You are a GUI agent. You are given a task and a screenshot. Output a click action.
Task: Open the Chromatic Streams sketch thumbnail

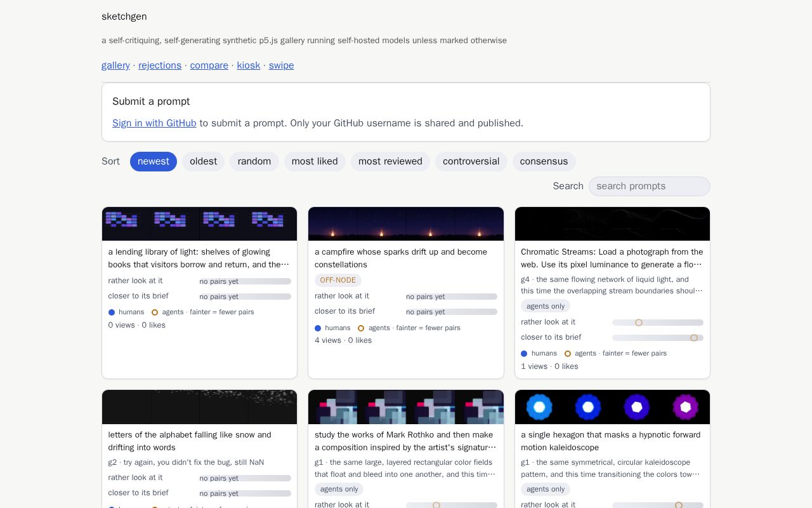pyautogui.click(x=612, y=224)
